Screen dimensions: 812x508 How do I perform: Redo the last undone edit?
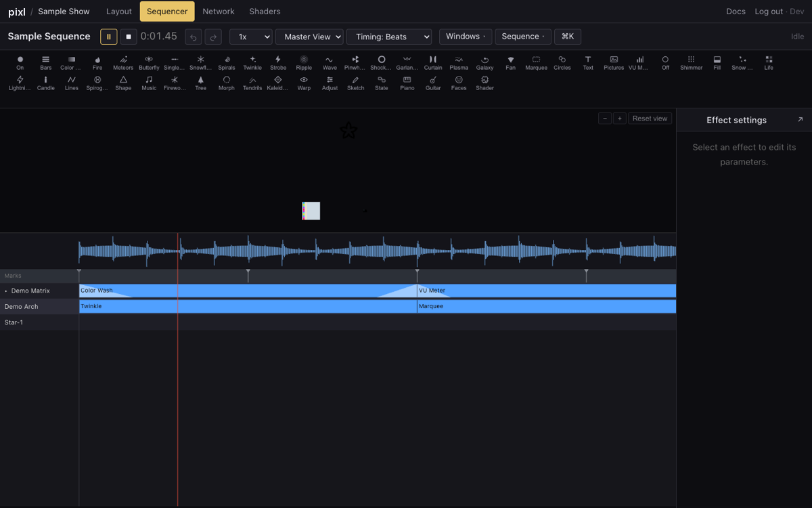[x=213, y=37]
